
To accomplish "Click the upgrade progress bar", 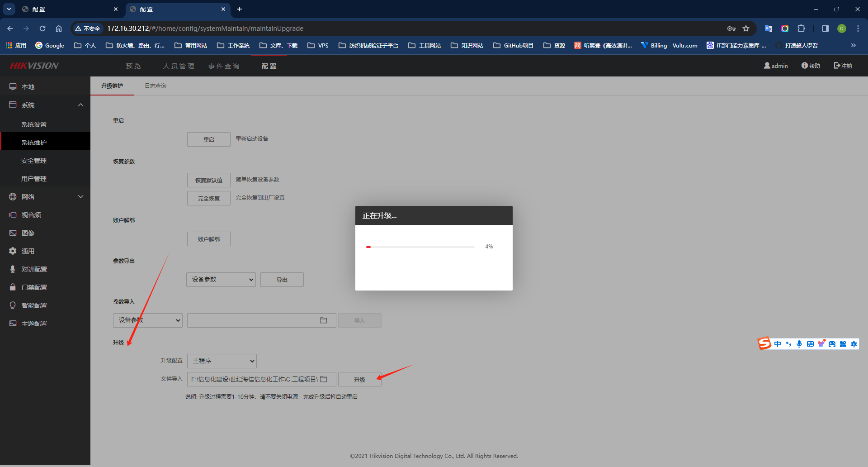I will [420, 247].
